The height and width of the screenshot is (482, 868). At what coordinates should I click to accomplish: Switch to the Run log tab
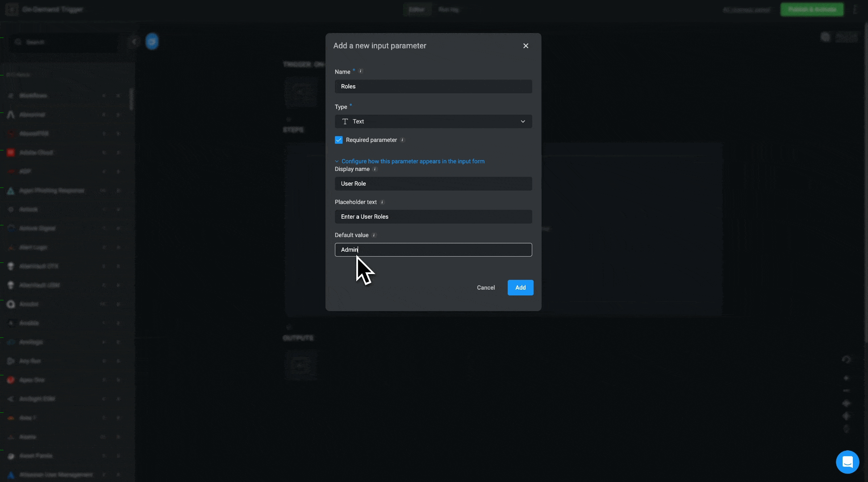point(449,9)
